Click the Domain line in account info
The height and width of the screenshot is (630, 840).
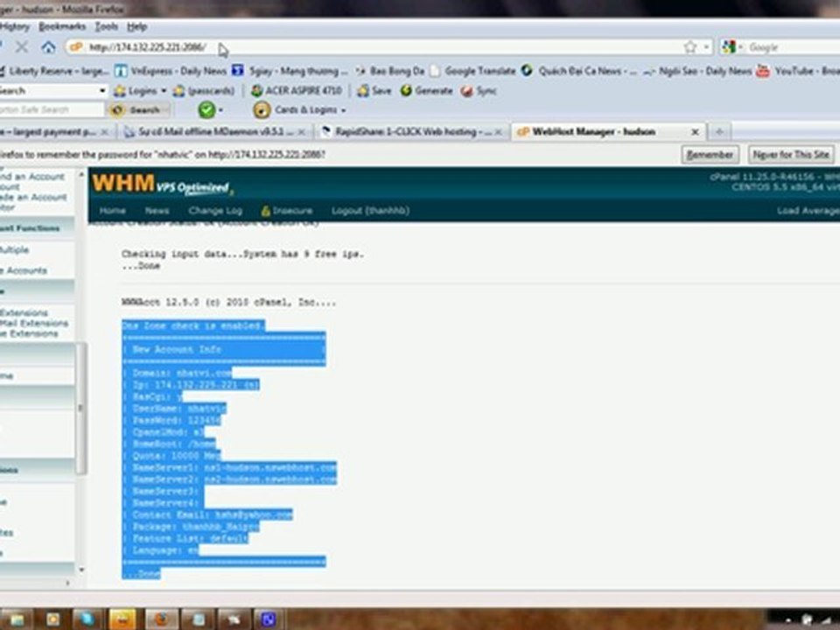click(x=177, y=373)
